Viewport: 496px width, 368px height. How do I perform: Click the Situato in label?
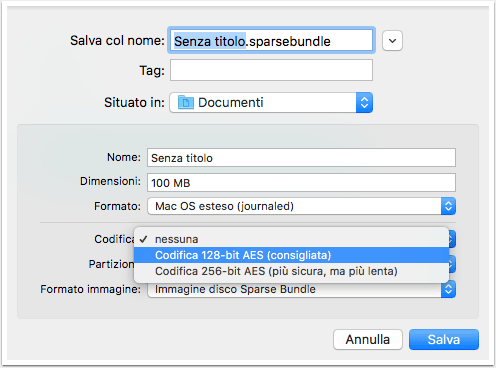click(x=134, y=102)
